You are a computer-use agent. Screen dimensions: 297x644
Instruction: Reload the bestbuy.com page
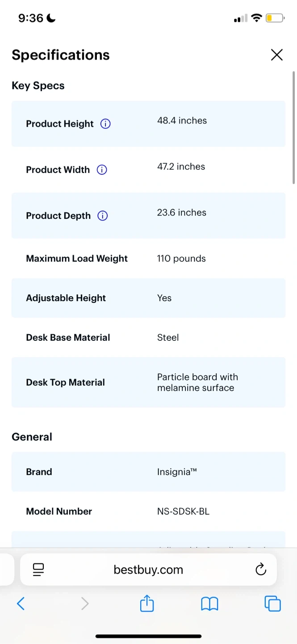click(260, 569)
